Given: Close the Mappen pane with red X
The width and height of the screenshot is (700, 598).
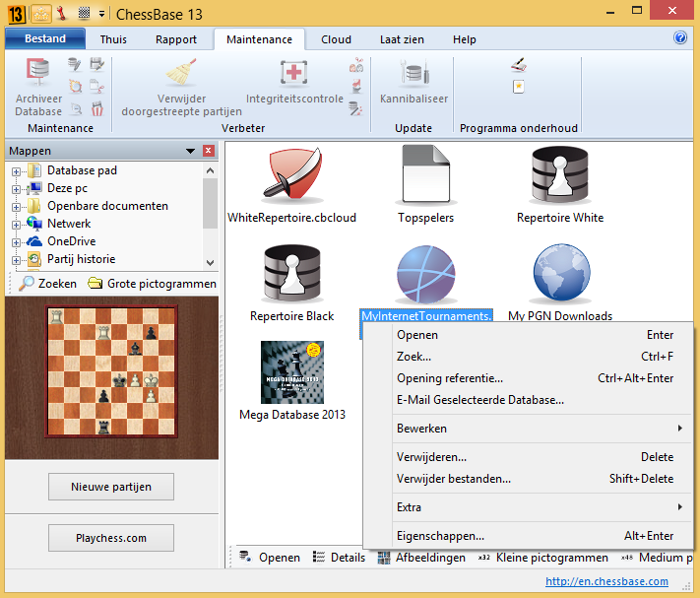Looking at the screenshot, I should (x=209, y=151).
